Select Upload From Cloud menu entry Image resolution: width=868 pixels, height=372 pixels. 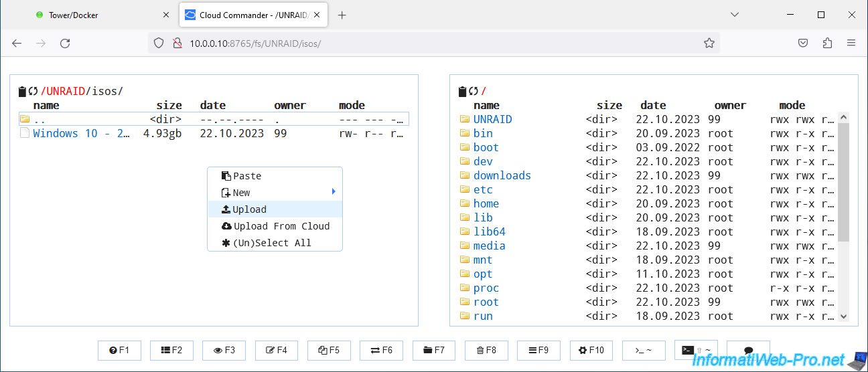click(281, 226)
